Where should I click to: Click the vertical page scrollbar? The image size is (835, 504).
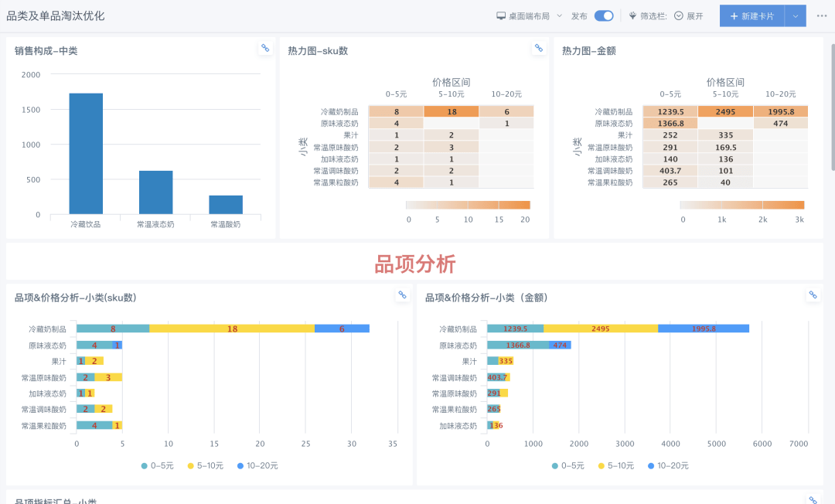pos(832,108)
